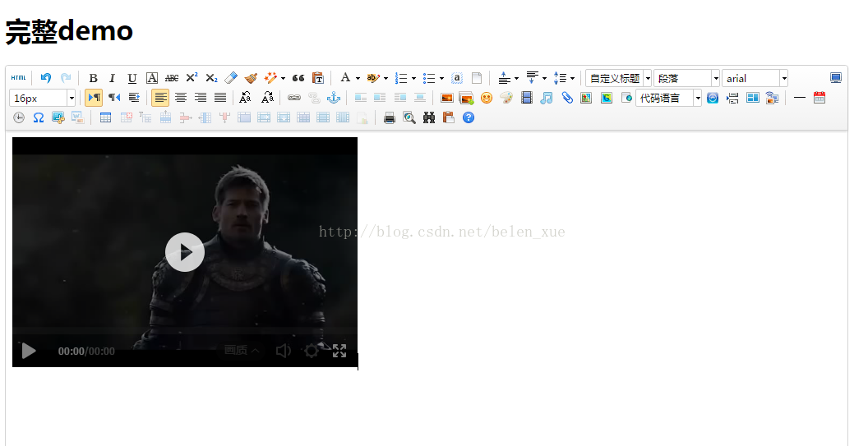Activate the format painter brush

coord(251,78)
